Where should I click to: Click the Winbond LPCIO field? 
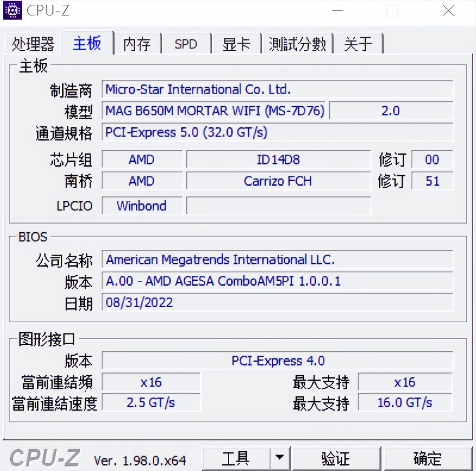click(x=142, y=206)
